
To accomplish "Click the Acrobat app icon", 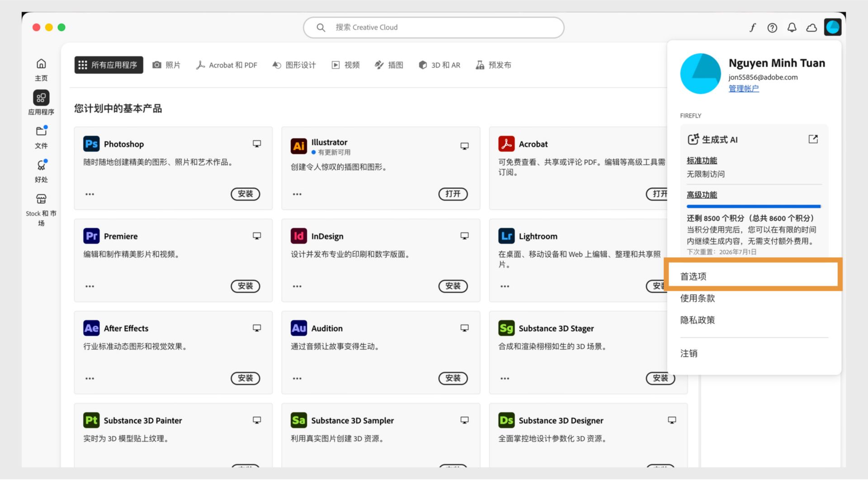I will 506,144.
